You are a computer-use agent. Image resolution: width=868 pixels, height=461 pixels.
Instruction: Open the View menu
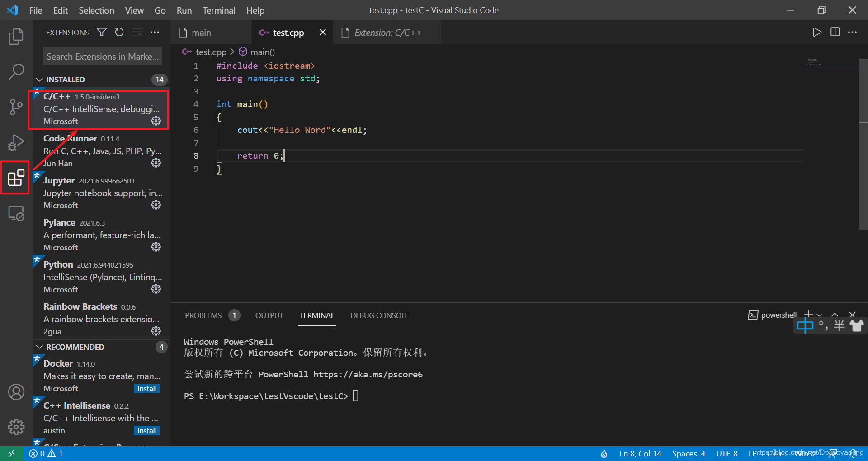point(134,10)
